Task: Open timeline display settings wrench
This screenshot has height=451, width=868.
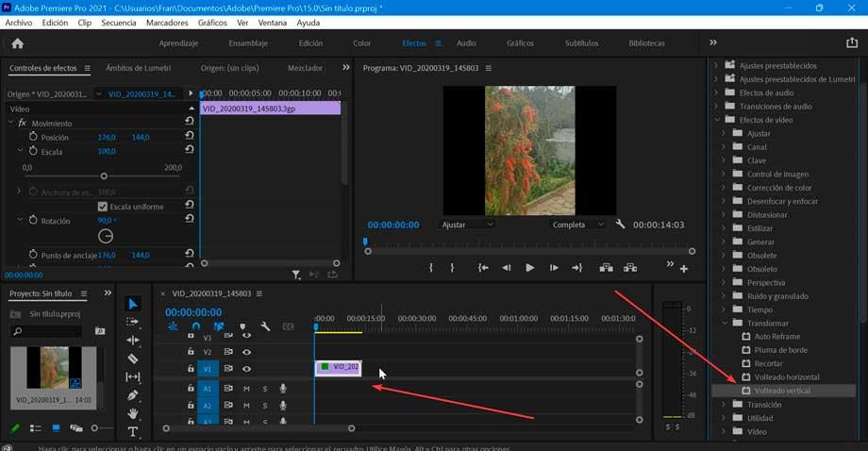Action: tap(265, 326)
